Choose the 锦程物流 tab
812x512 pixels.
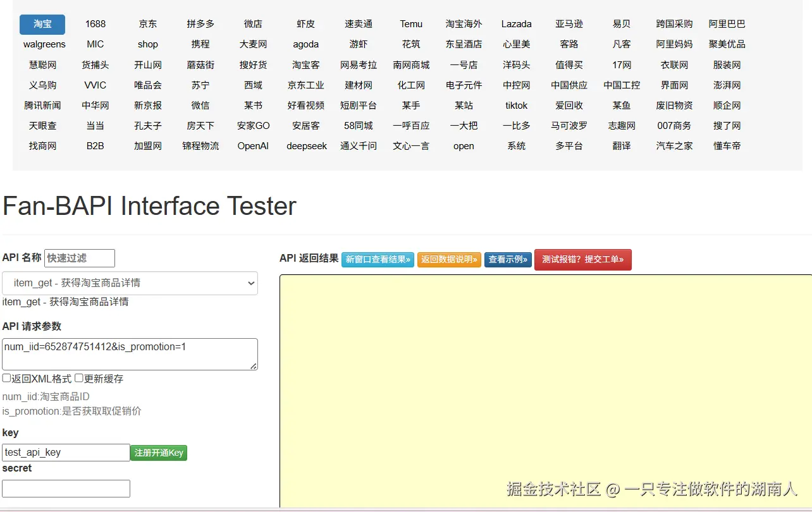(200, 145)
